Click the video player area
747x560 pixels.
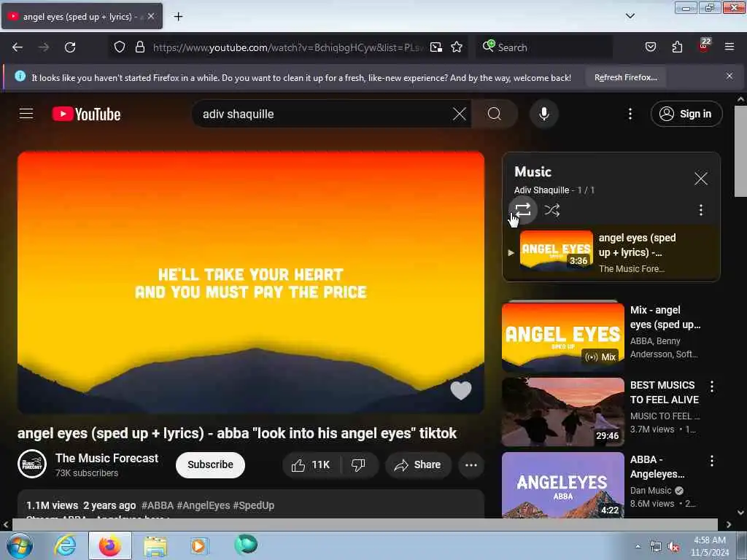[x=251, y=282]
